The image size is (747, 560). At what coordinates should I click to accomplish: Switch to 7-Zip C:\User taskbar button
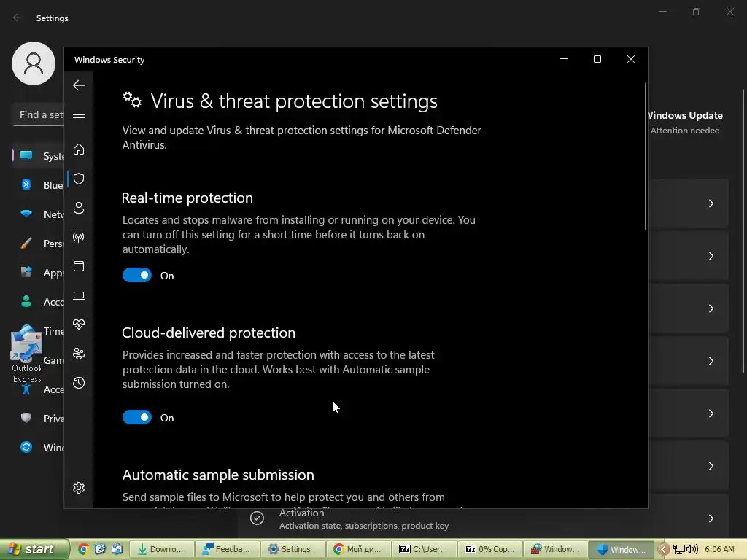(424, 550)
